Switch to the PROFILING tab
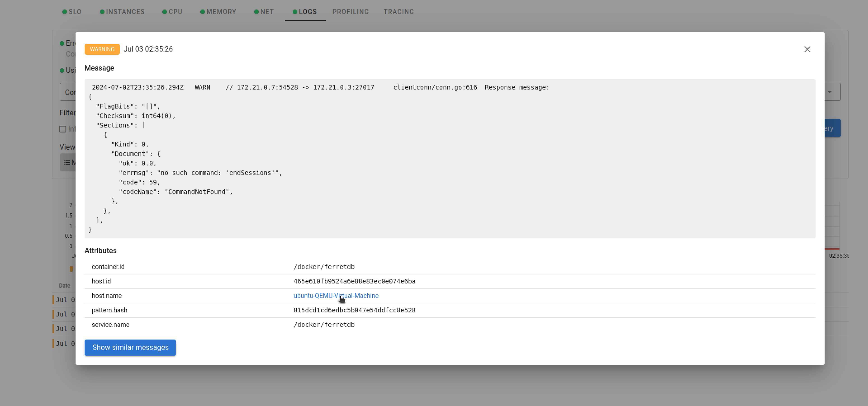The height and width of the screenshot is (406, 868). [x=351, y=12]
